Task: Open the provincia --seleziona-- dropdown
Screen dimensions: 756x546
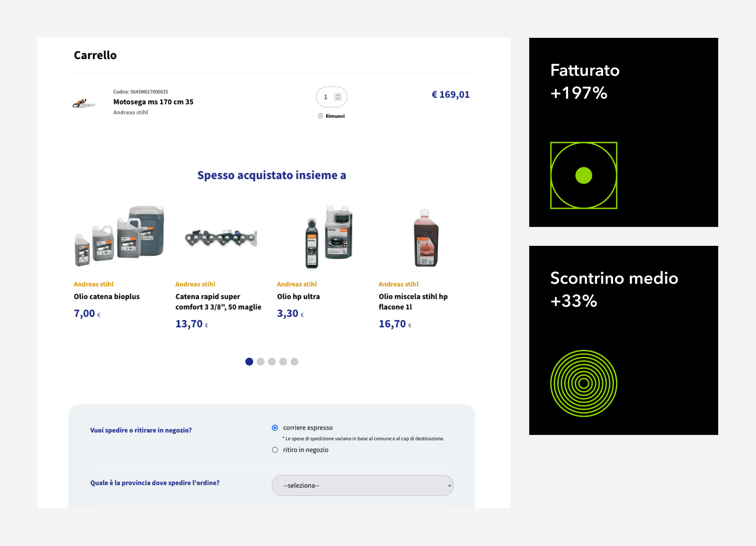Action: tap(362, 485)
